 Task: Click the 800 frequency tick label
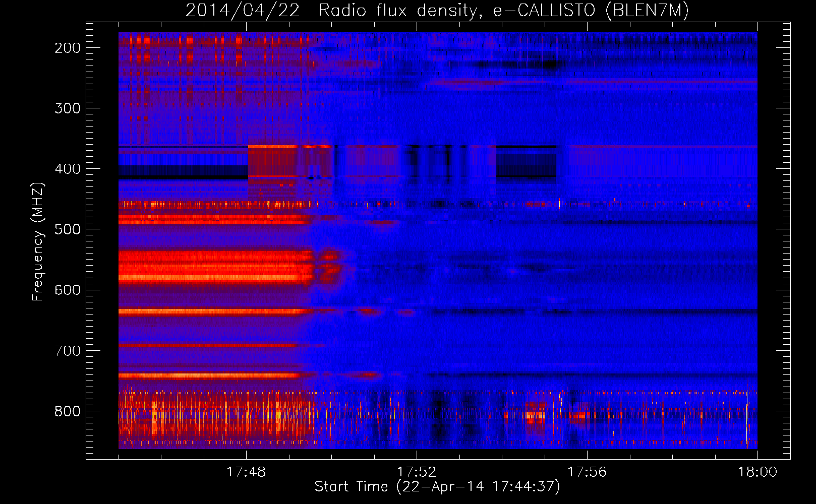68,411
